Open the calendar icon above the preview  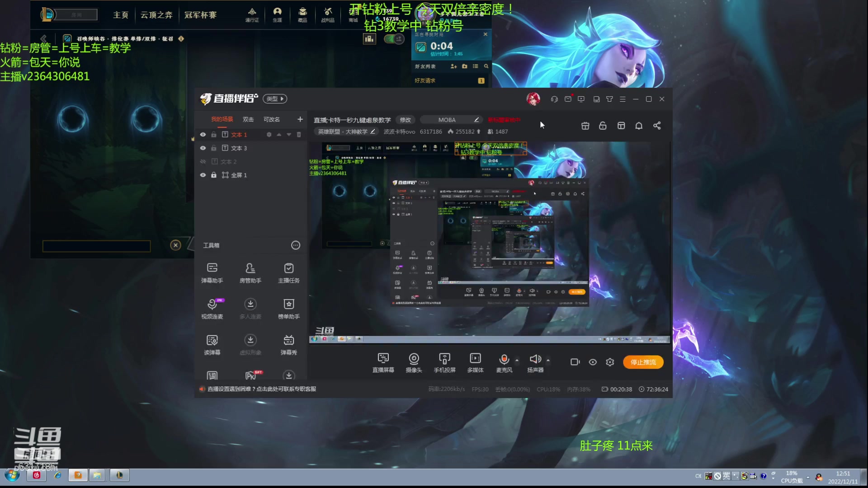(x=585, y=126)
